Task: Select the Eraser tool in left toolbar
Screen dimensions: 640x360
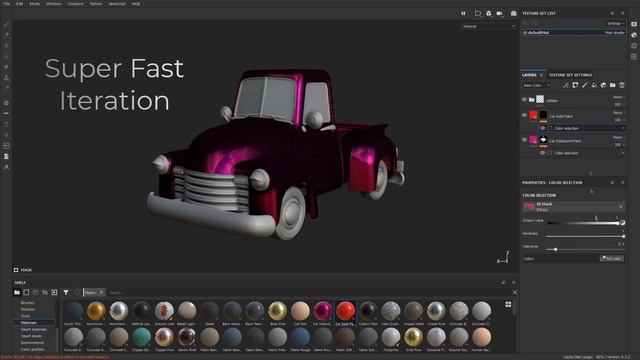Action: point(7,35)
